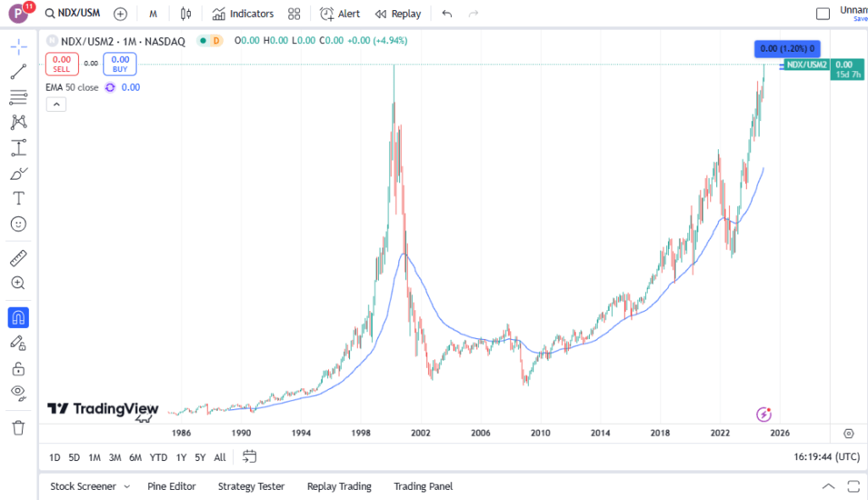Open the forecasting and measurement tools

(19, 147)
